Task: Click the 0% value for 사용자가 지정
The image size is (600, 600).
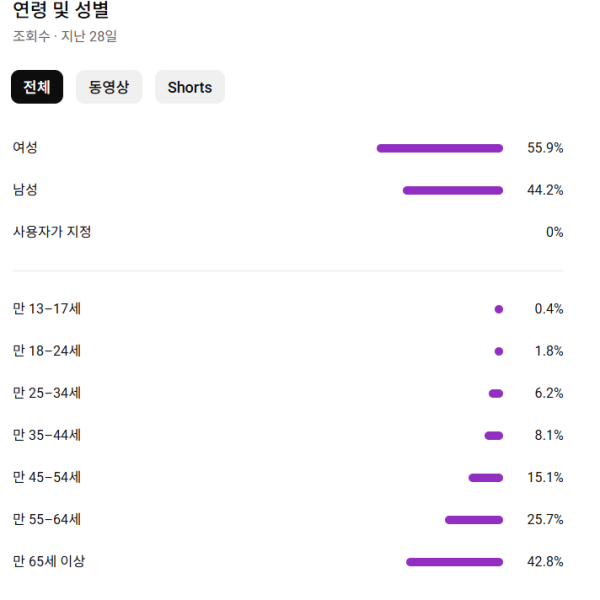Action: (554, 232)
